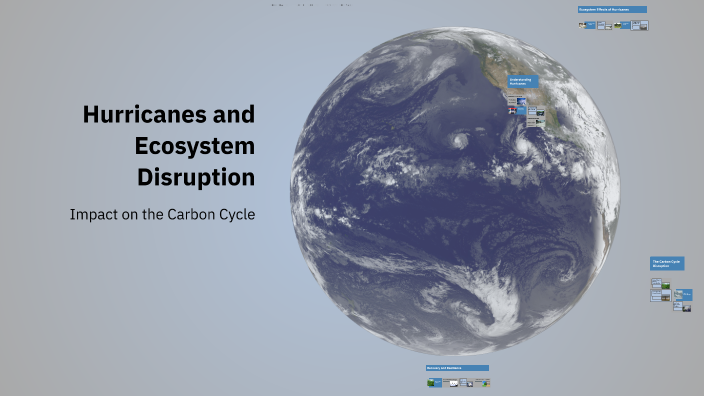704x396 pixels.
Task: Open last slide thumbnail under Recovery and Resilience
Action: [x=482, y=383]
